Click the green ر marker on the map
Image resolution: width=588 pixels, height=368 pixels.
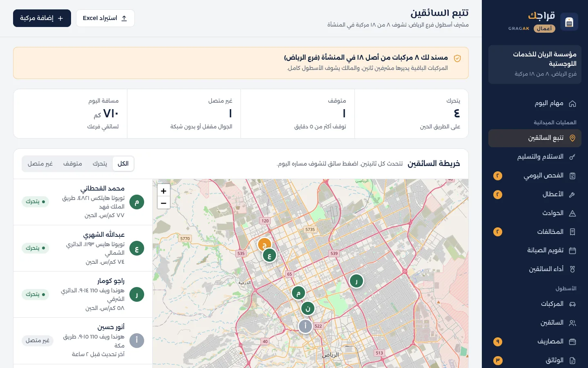point(356,281)
